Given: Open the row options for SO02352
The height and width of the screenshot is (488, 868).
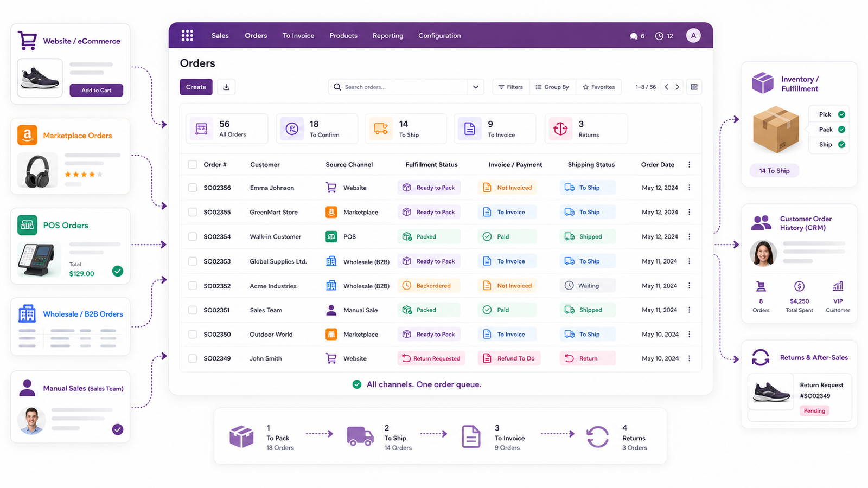Looking at the screenshot, I should coord(690,286).
